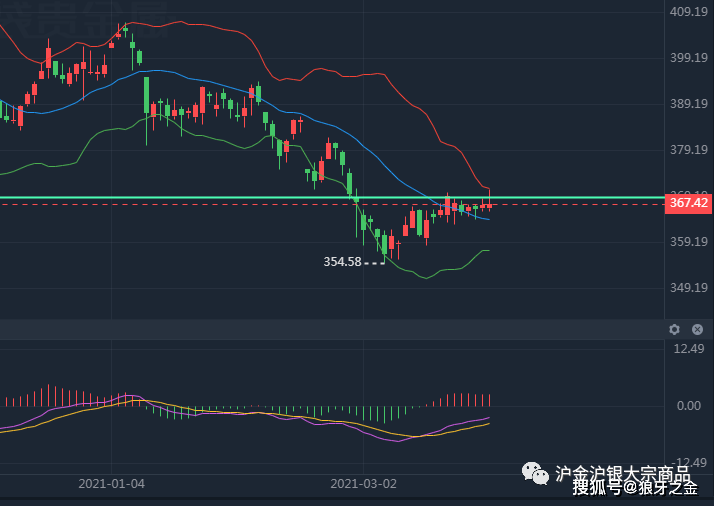Click the 399.19 price axis label
The height and width of the screenshot is (506, 714).
(688, 58)
